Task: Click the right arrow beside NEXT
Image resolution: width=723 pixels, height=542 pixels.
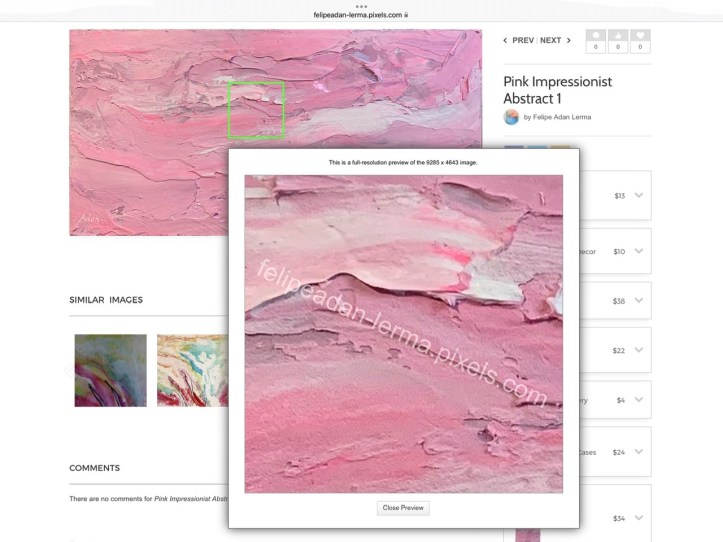Action: (569, 41)
